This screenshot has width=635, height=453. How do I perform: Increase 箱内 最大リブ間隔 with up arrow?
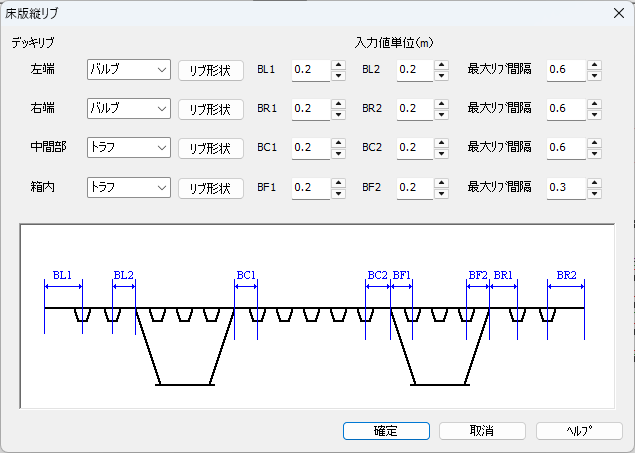[x=595, y=183]
